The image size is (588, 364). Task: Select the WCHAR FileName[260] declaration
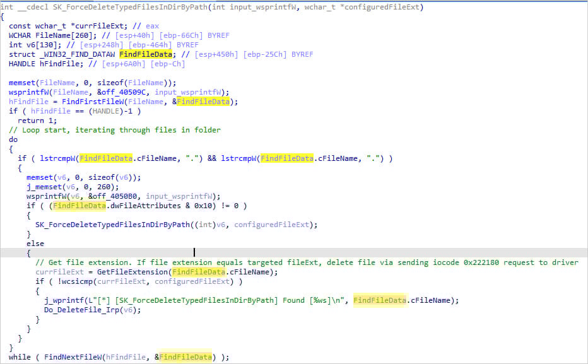pyautogui.click(x=52, y=35)
